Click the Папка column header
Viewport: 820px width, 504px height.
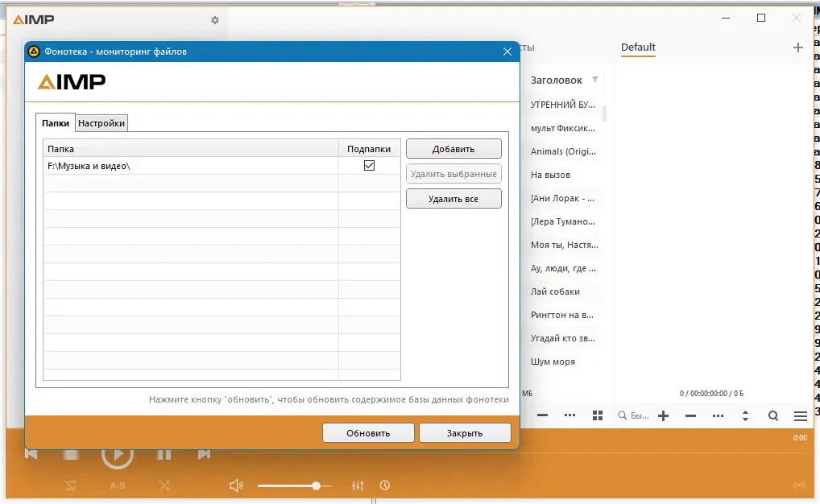click(x=191, y=148)
